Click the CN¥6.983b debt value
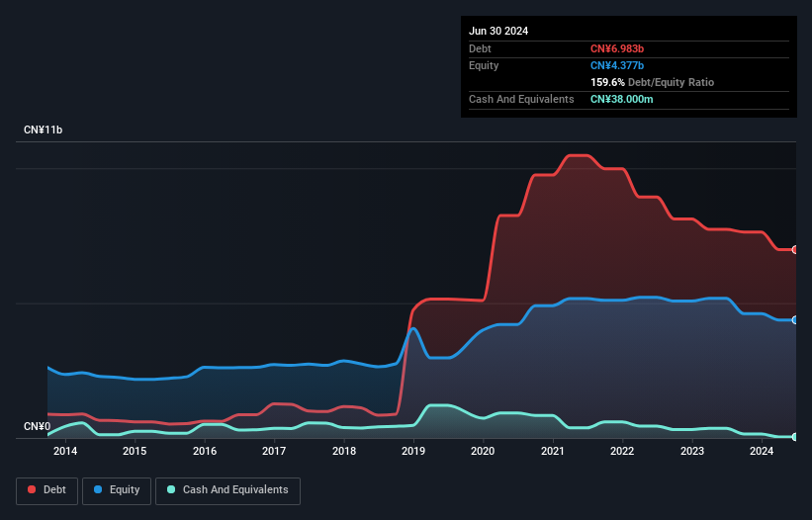The height and width of the screenshot is (520, 812). (617, 48)
